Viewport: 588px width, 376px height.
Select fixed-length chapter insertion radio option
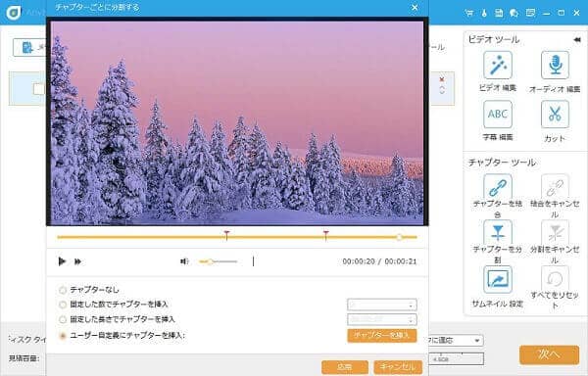pyautogui.click(x=63, y=319)
